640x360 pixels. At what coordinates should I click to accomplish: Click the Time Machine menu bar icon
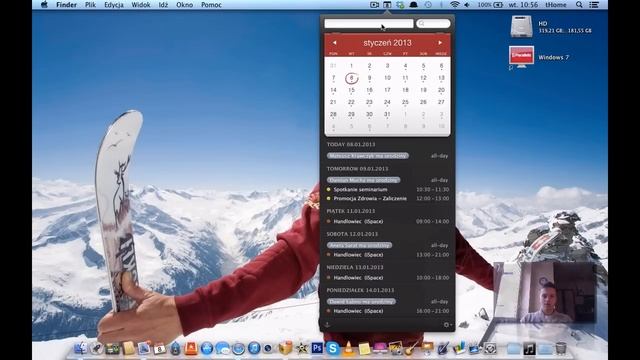tap(428, 5)
